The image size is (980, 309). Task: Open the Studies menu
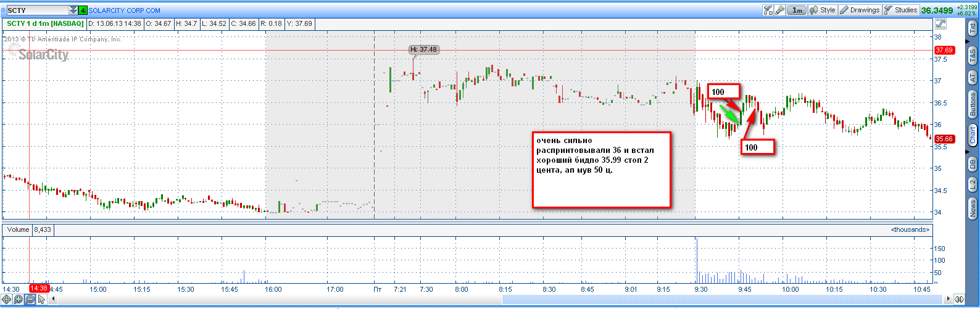(x=901, y=10)
